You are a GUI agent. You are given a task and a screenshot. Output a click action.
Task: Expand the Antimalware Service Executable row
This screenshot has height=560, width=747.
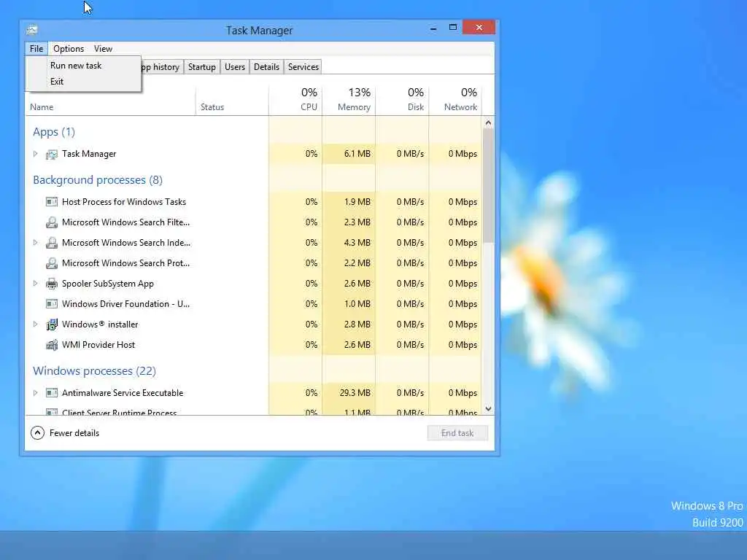click(35, 393)
